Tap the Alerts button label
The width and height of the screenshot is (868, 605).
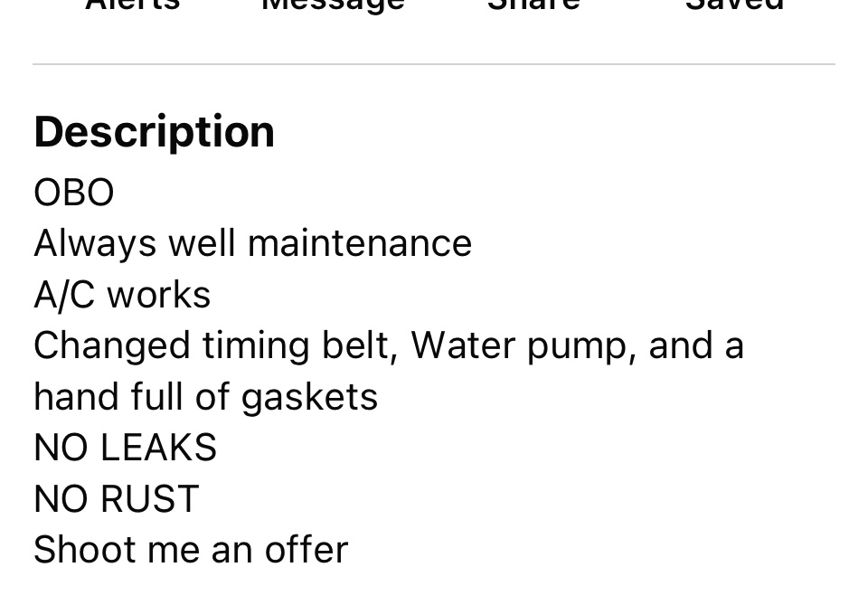[132, 5]
